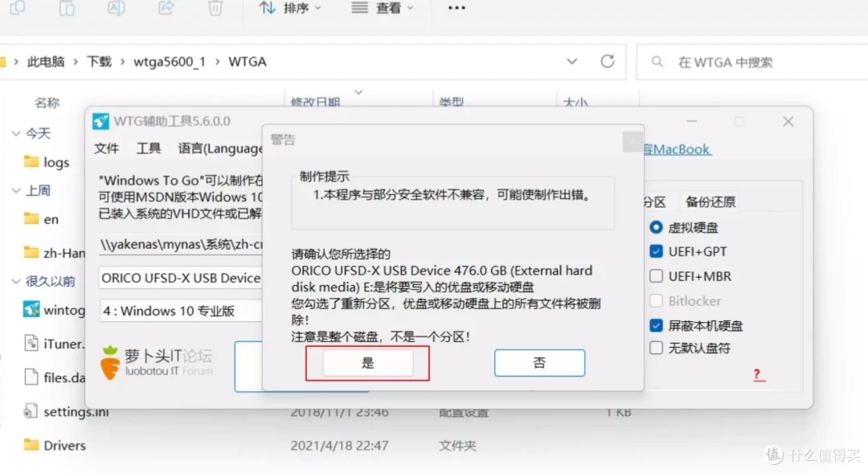
Task: Open the 查看 view dropdown in Explorer
Action: [x=383, y=8]
